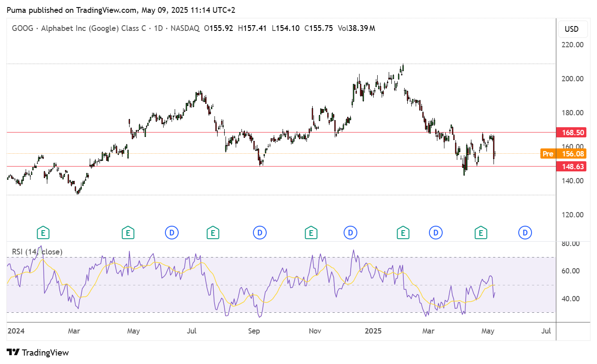Click the 220.00 price axis label
The width and height of the screenshot is (597, 364).
coord(573,45)
